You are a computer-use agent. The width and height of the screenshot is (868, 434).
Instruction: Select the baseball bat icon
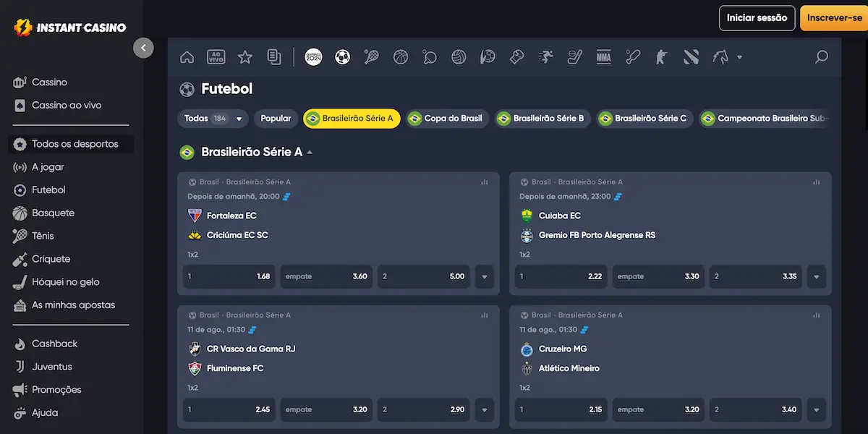coord(633,57)
